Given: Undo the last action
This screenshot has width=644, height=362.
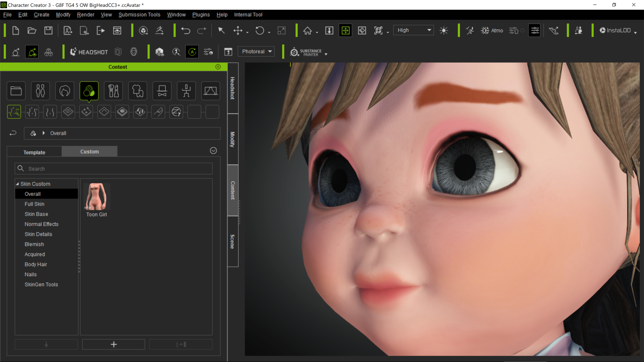Looking at the screenshot, I should [185, 31].
